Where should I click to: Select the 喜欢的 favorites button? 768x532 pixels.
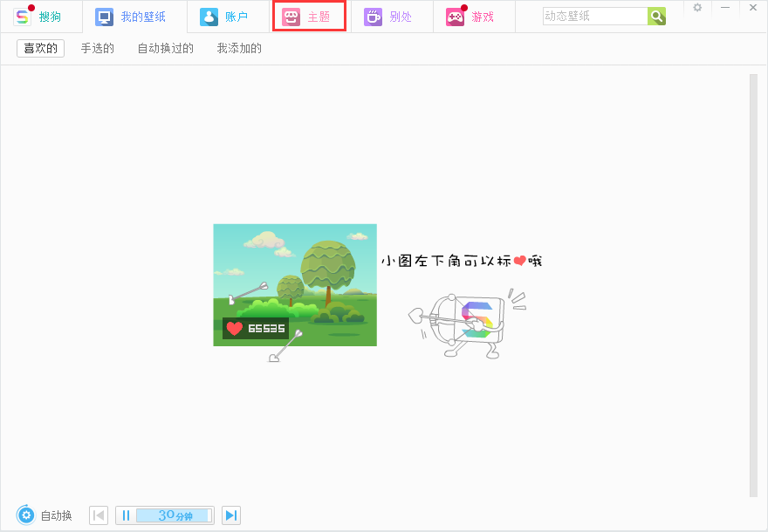[39, 48]
